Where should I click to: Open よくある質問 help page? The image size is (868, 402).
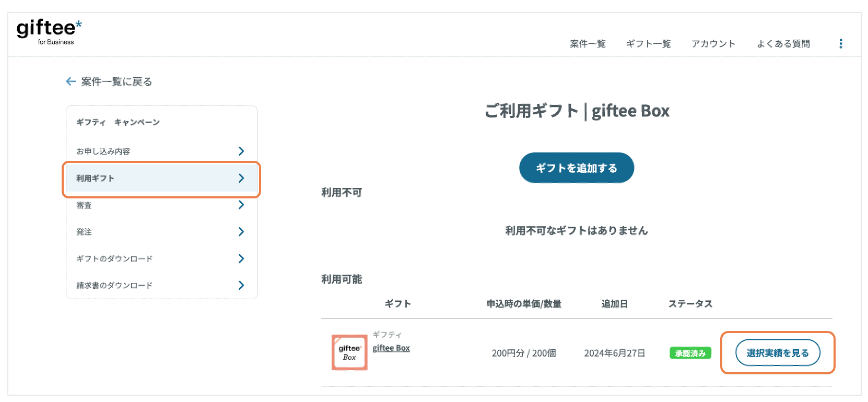point(783,44)
